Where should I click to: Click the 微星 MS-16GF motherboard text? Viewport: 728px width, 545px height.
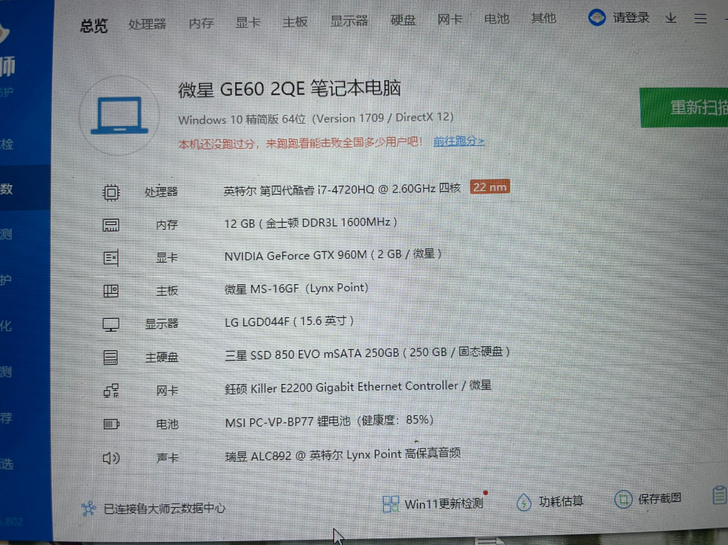point(296,288)
